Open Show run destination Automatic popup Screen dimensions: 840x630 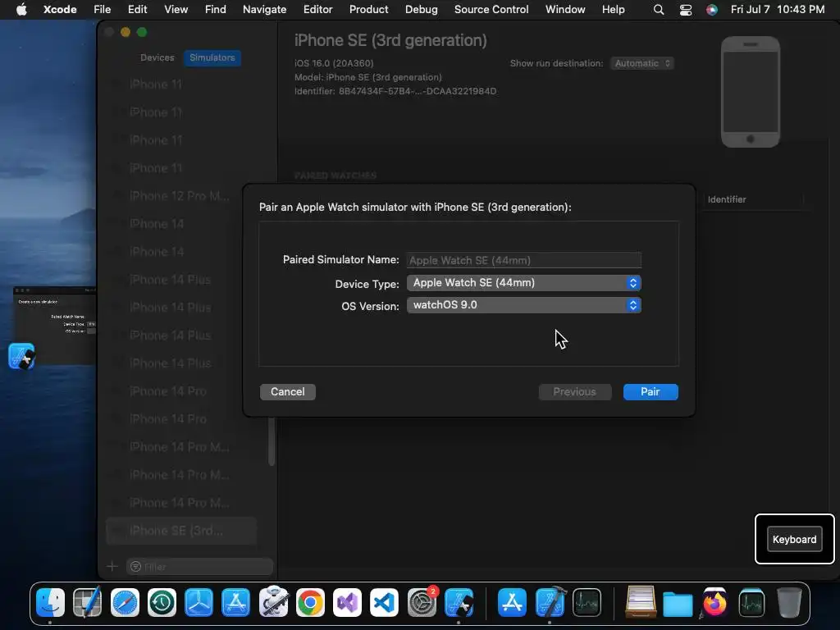coord(641,63)
